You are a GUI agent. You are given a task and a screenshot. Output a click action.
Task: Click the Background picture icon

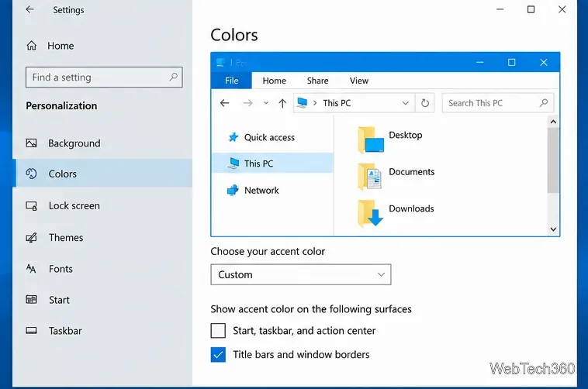(x=31, y=143)
